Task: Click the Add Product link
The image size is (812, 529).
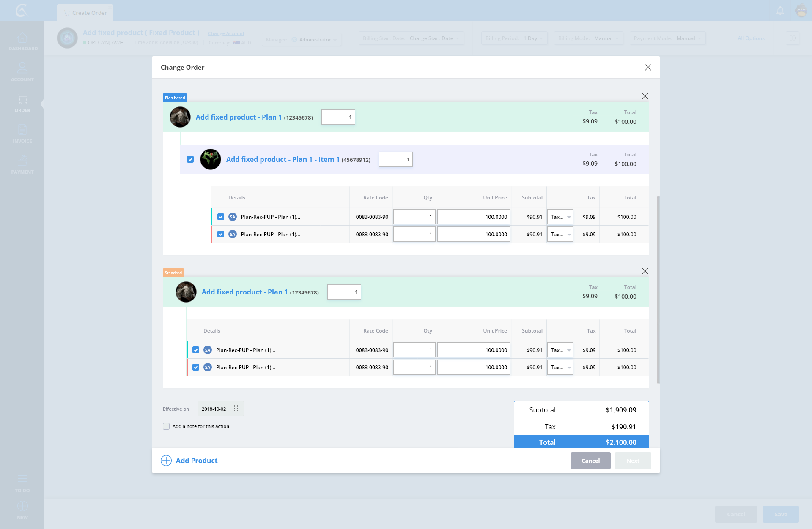Action: point(197,461)
